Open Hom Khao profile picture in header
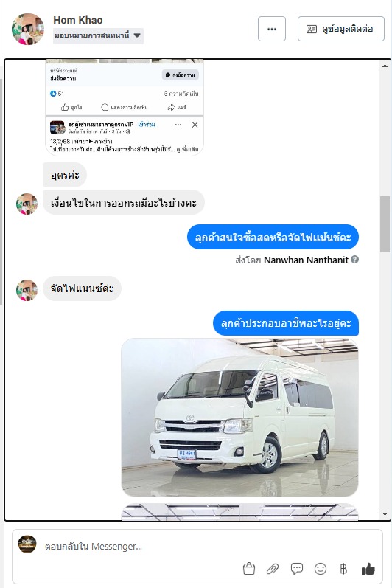 coord(28,29)
